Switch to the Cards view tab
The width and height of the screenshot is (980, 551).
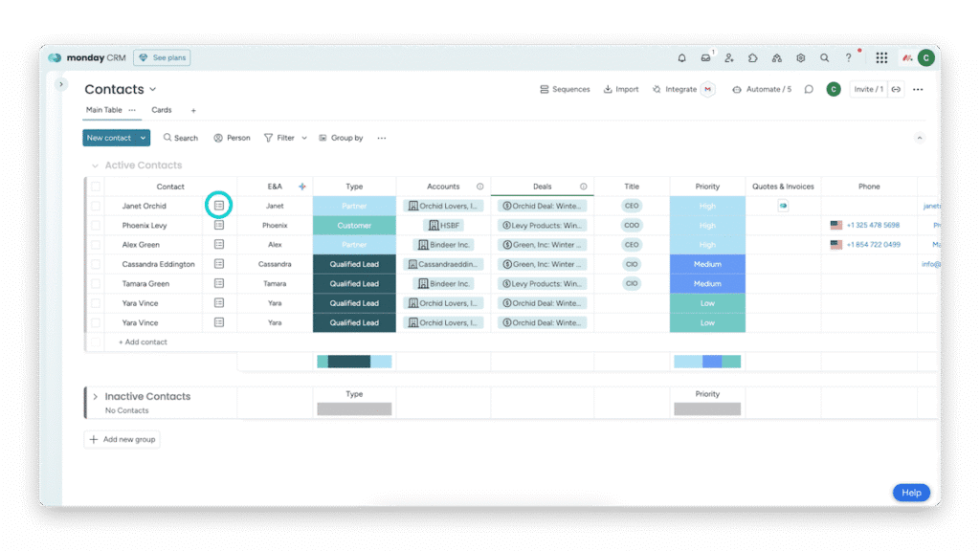(161, 110)
